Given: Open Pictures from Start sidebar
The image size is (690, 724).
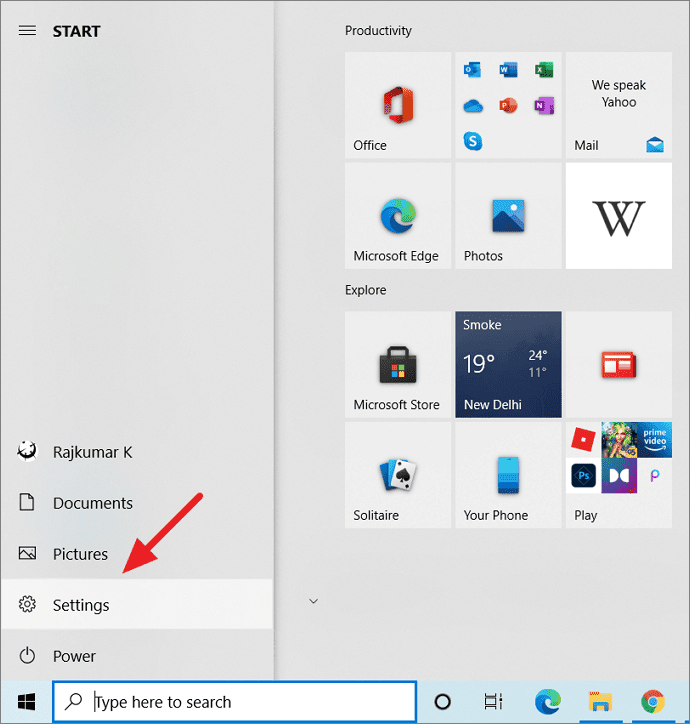Looking at the screenshot, I should [137, 554].
